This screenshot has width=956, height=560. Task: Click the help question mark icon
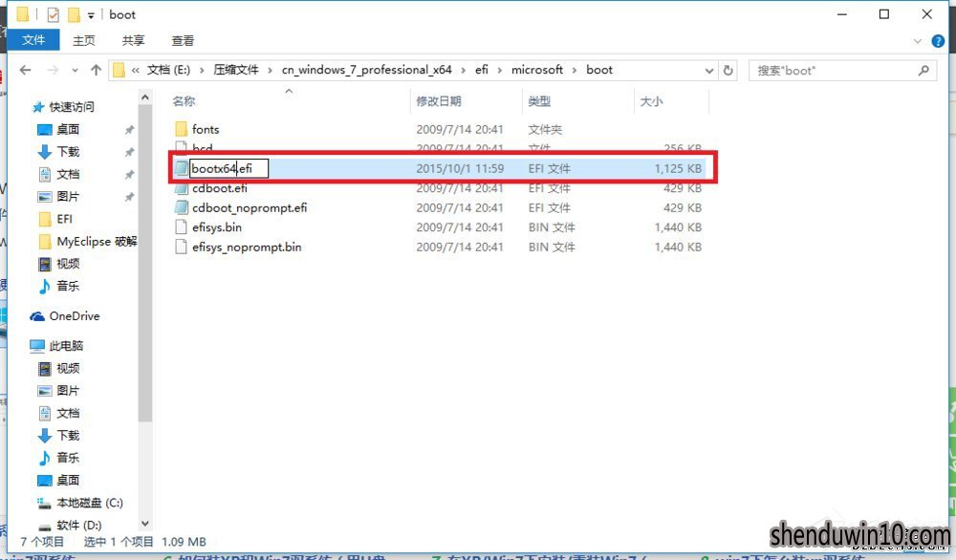[x=938, y=41]
